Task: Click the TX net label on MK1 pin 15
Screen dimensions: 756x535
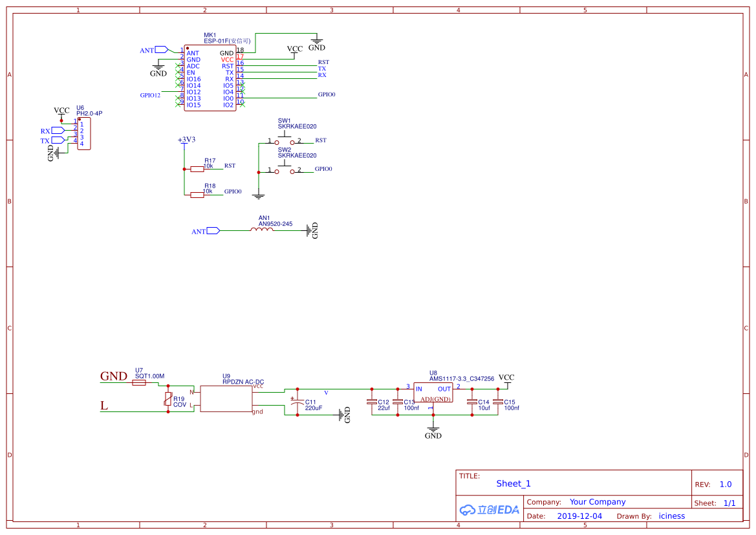Action: (322, 69)
